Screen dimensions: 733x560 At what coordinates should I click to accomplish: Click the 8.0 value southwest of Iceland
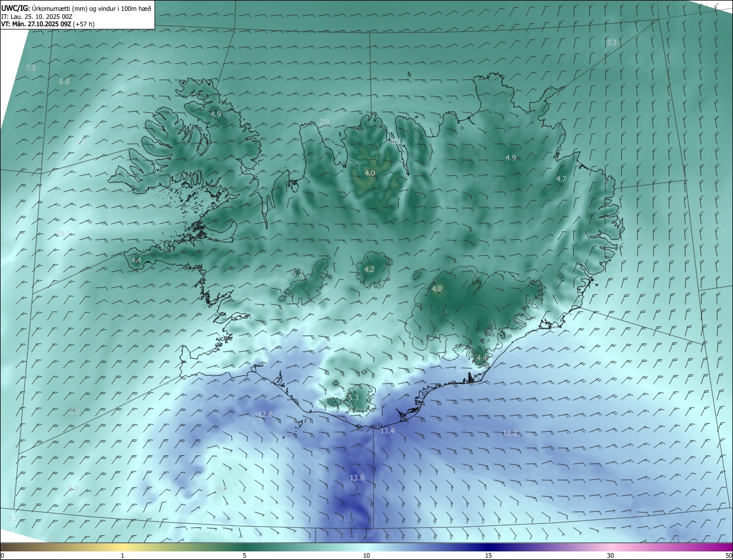point(74,411)
